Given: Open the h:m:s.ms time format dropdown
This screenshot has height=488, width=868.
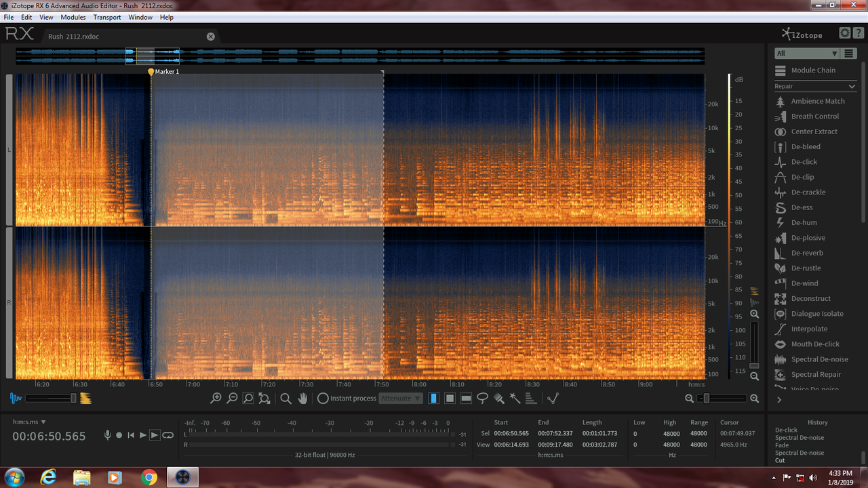Looking at the screenshot, I should pyautogui.click(x=29, y=422).
